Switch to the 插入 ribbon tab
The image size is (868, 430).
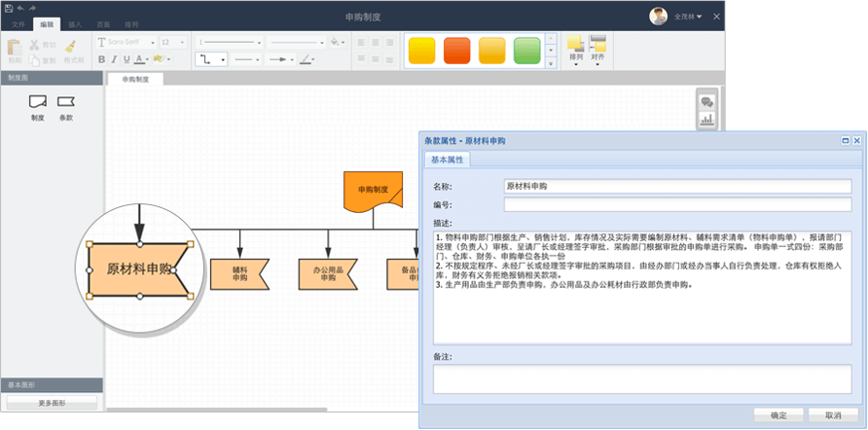click(x=74, y=22)
